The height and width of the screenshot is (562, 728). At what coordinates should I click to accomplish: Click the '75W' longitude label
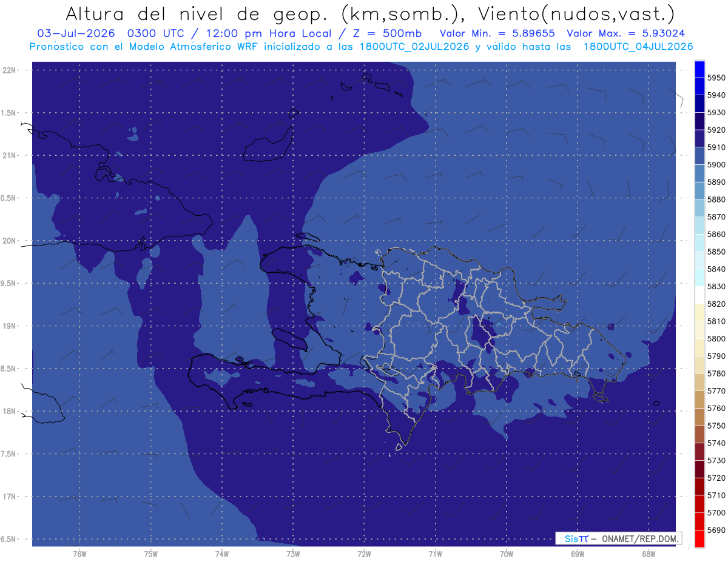coord(151,554)
